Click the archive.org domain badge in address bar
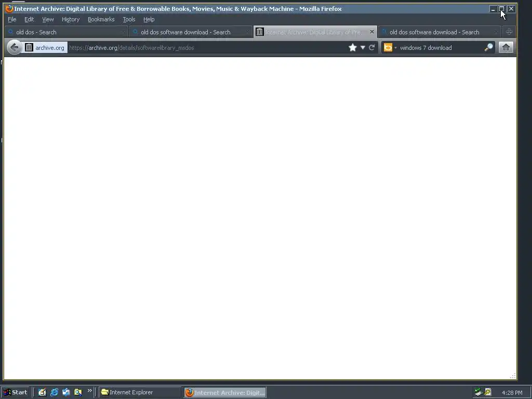532x399 pixels. 45,47
